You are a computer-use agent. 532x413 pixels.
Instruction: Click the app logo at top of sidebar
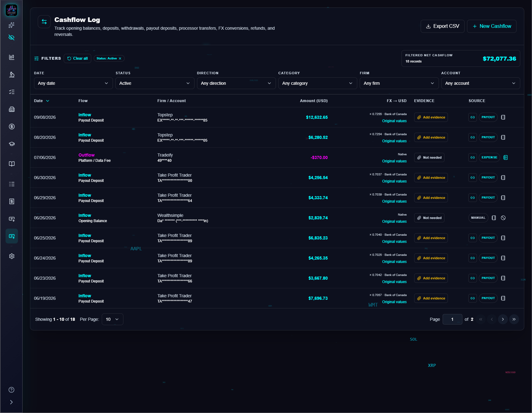click(11, 10)
